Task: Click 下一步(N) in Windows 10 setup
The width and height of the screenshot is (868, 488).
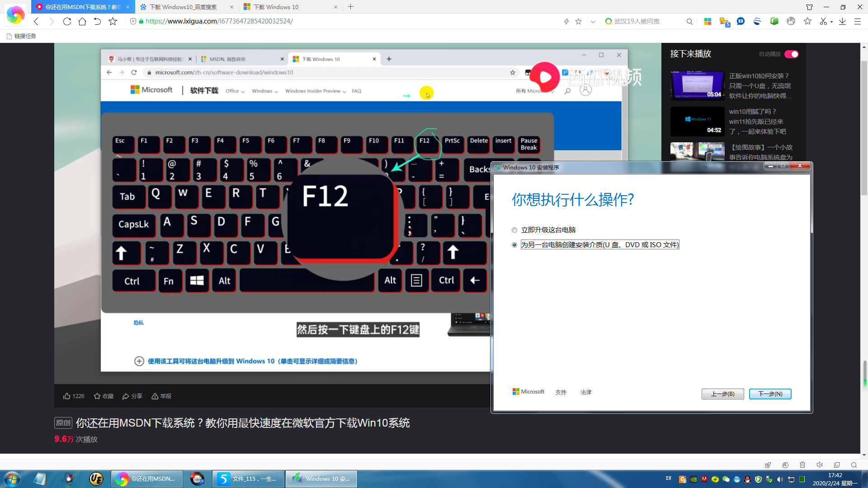Action: point(770,394)
